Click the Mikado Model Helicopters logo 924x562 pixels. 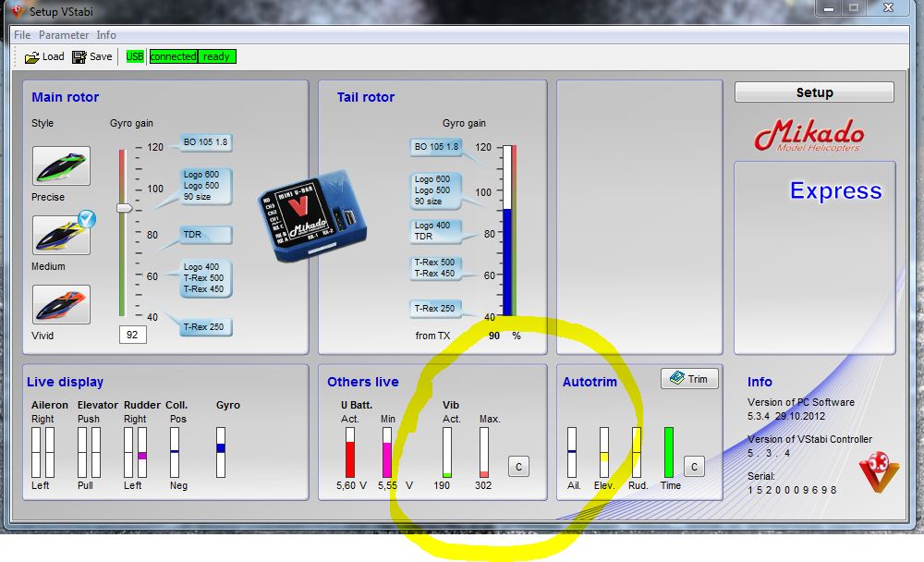(808, 135)
